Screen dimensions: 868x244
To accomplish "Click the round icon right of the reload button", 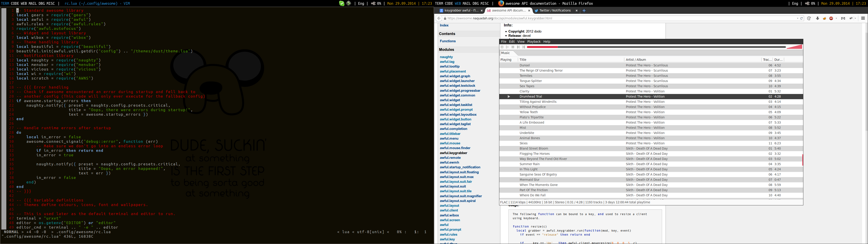I will click(809, 18).
